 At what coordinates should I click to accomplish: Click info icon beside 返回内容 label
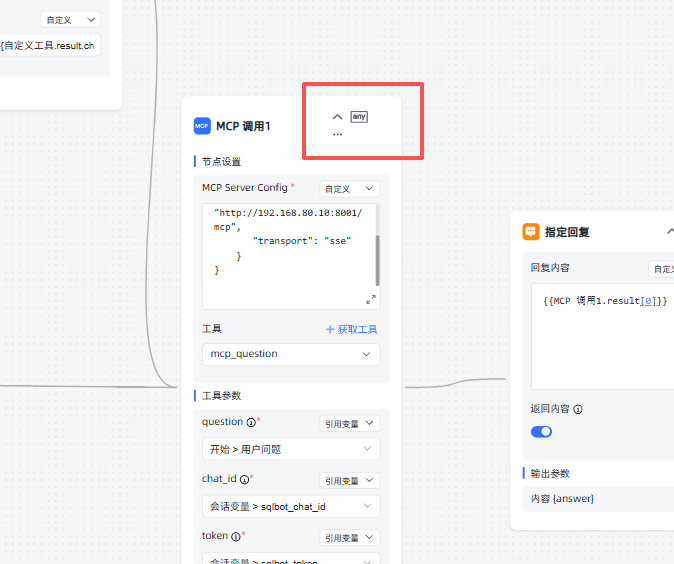point(578,409)
